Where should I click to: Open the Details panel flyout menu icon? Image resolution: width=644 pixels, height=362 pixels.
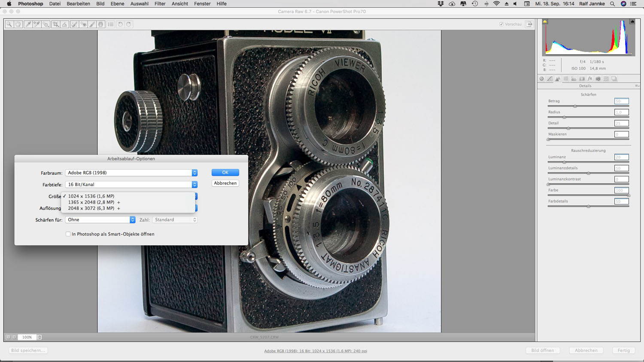tap(637, 86)
